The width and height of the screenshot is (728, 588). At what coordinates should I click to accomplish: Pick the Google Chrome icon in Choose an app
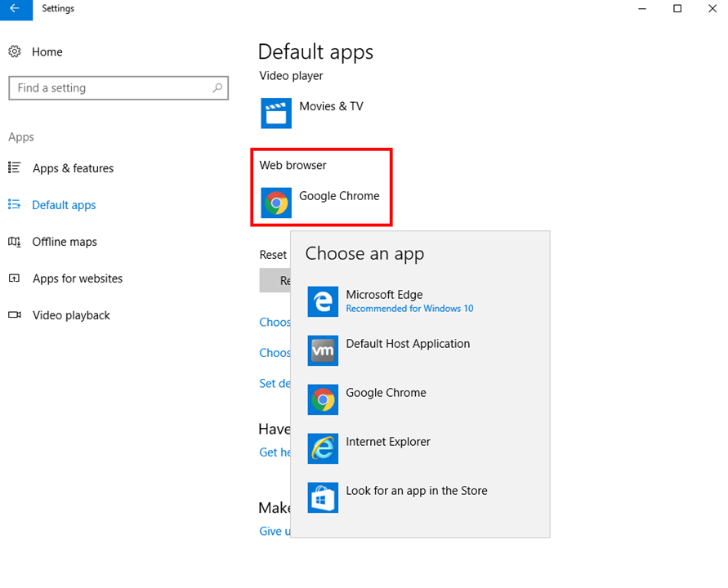[323, 399]
